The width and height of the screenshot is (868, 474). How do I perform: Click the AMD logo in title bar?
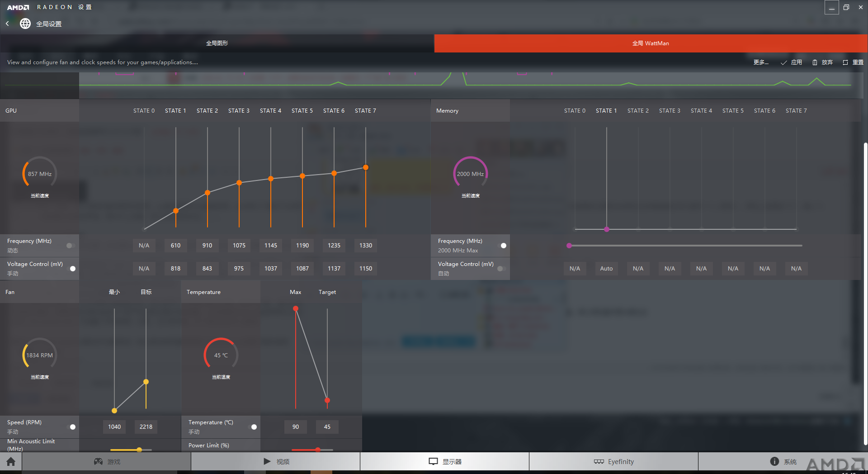18,7
